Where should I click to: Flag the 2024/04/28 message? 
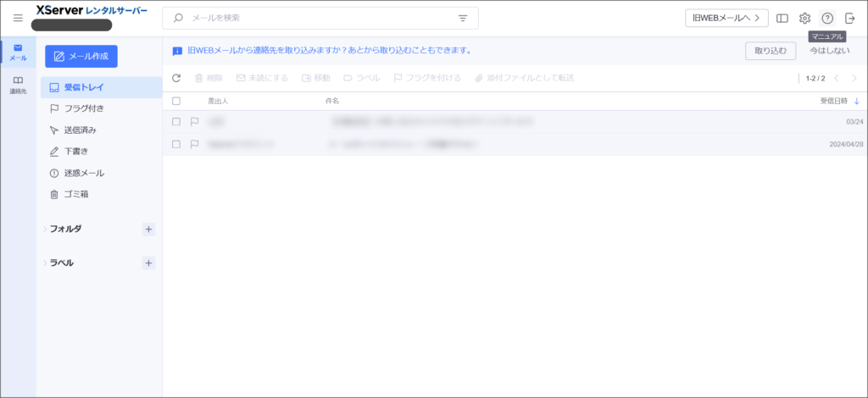coord(194,144)
